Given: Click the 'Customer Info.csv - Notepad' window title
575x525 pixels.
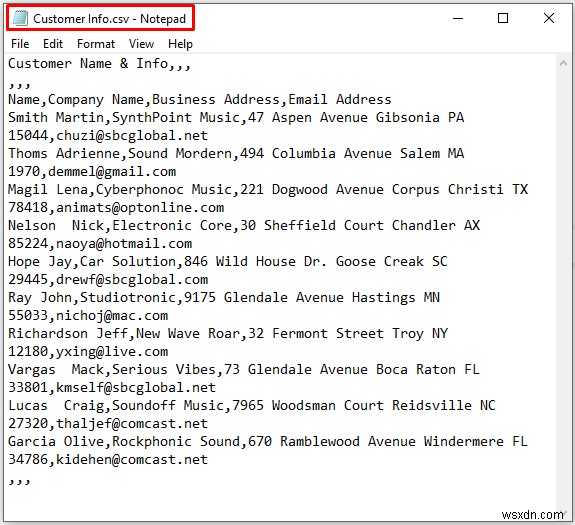Looking at the screenshot, I should [x=109, y=18].
